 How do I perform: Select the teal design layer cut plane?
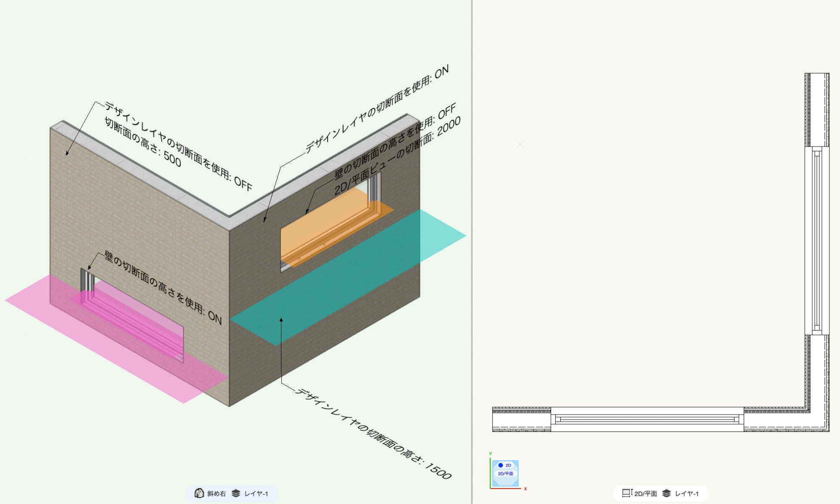tap(437, 235)
